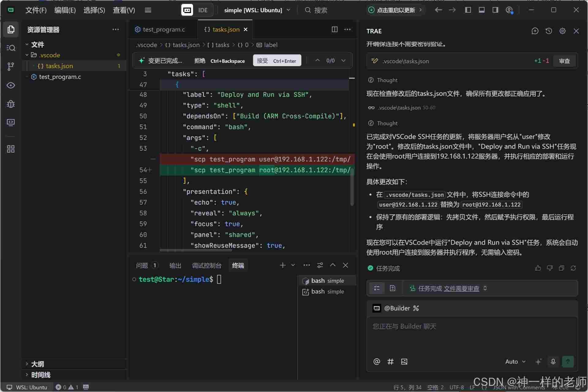
Task: Open the Extensions grid icon
Action: click(x=11, y=149)
